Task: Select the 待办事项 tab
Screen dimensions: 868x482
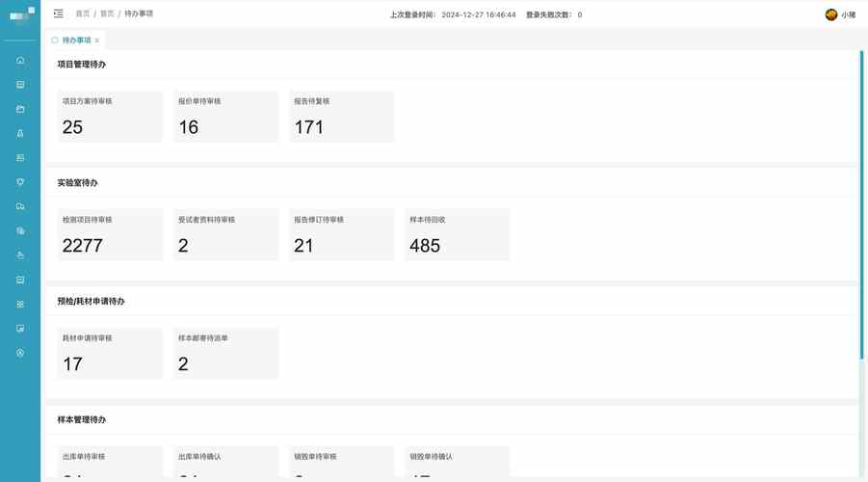Action: pyautogui.click(x=75, y=40)
